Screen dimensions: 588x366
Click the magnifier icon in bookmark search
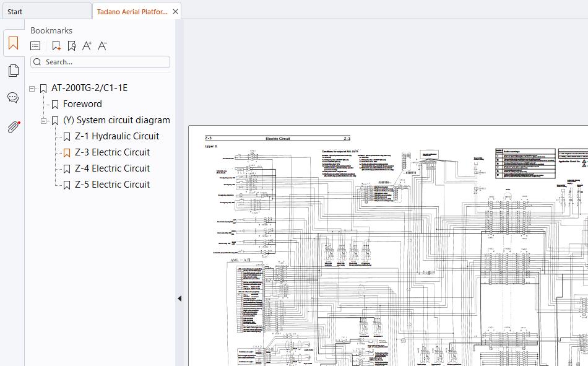[37, 62]
